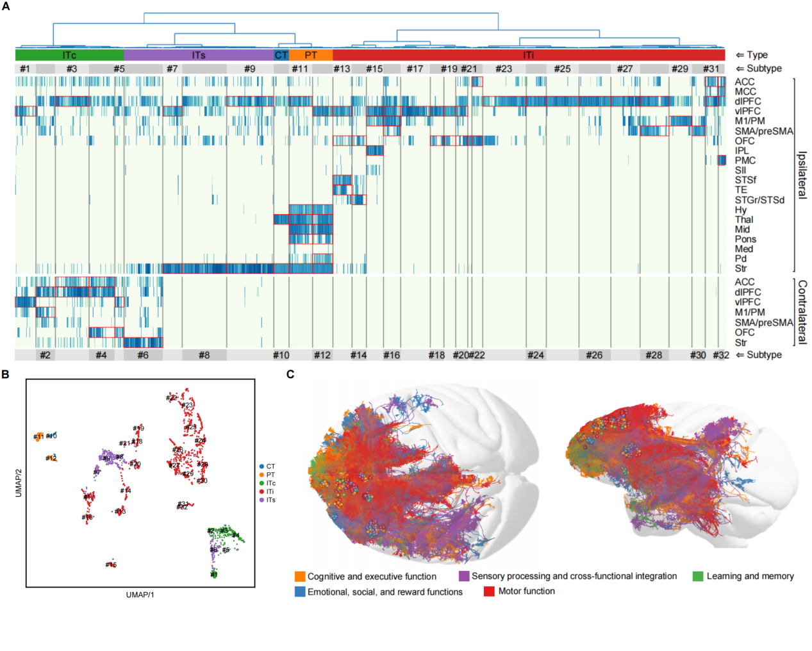Select the purple Sensory processing legend swatch
Image resolution: width=812 pixels, height=651 pixels.
click(x=464, y=577)
